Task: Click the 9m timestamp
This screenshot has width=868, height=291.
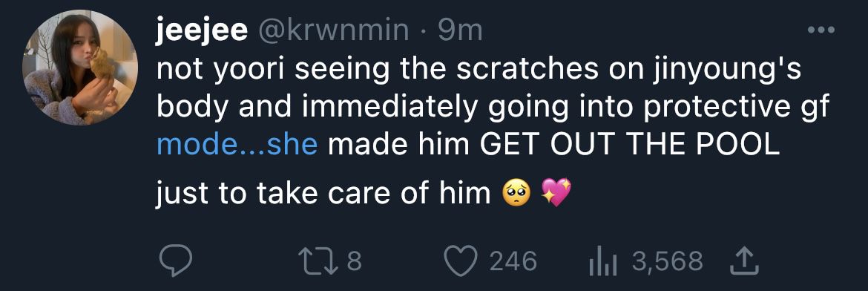Action: point(460,32)
